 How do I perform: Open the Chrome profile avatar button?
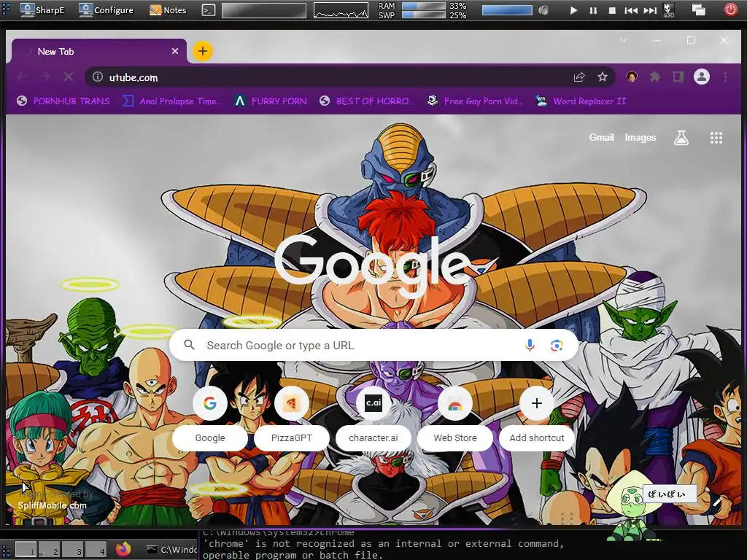click(701, 77)
